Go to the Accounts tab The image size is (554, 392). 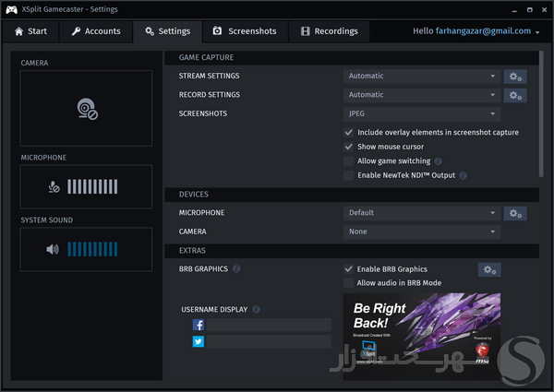click(x=96, y=31)
